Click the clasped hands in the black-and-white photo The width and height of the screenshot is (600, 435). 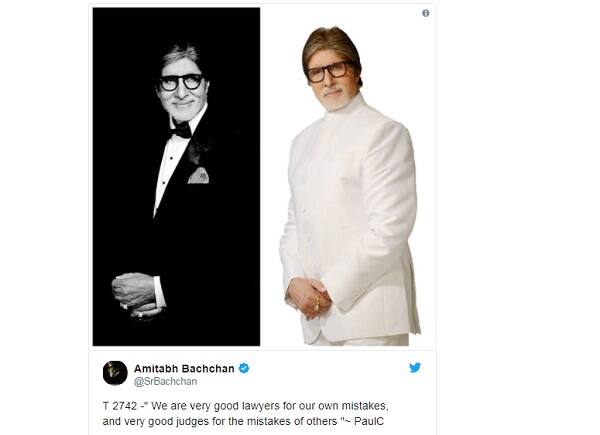click(x=136, y=295)
